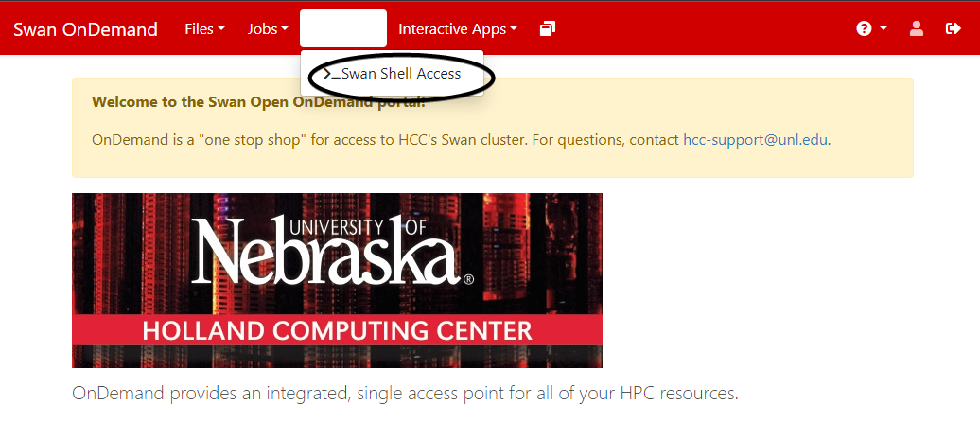Image resolution: width=980 pixels, height=423 pixels.
Task: Click the caret arrow beside Files
Action: (x=220, y=28)
